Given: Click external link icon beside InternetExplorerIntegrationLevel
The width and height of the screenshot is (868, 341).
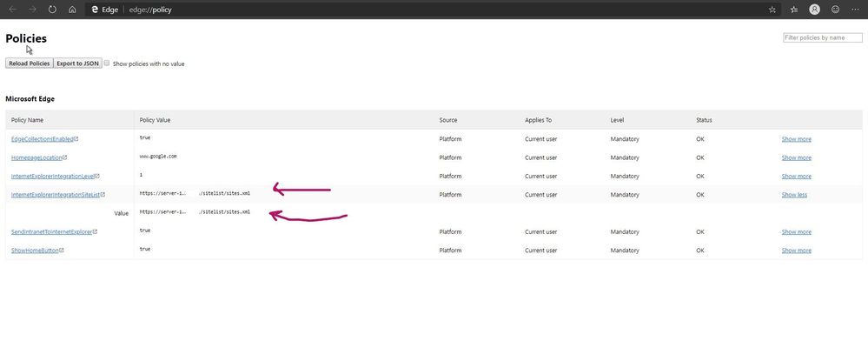Looking at the screenshot, I should pos(97,176).
